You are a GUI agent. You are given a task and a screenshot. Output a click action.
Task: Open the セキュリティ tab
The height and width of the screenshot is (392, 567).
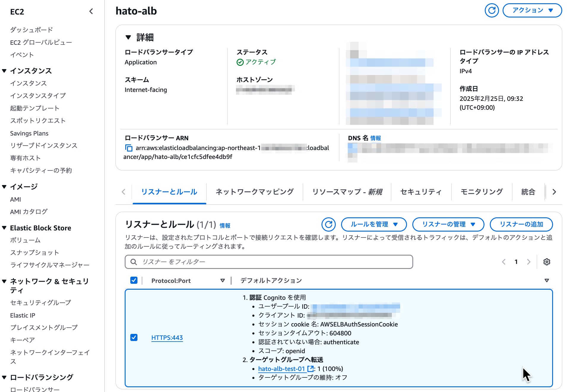[421, 192]
